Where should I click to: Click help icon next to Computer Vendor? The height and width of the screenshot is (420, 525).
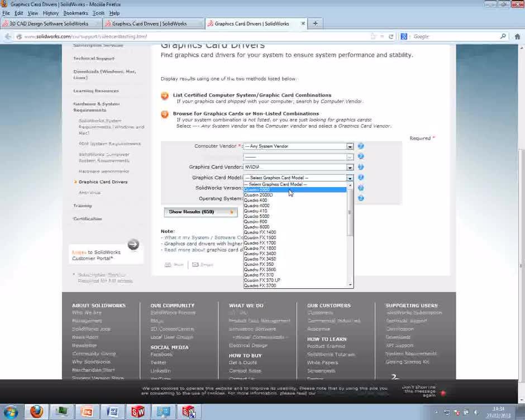click(361, 146)
